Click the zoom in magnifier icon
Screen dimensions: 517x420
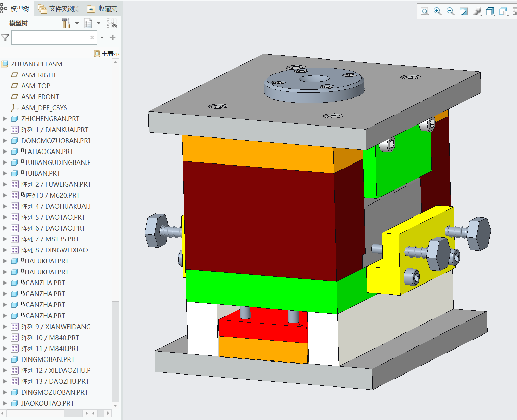tap(437, 11)
